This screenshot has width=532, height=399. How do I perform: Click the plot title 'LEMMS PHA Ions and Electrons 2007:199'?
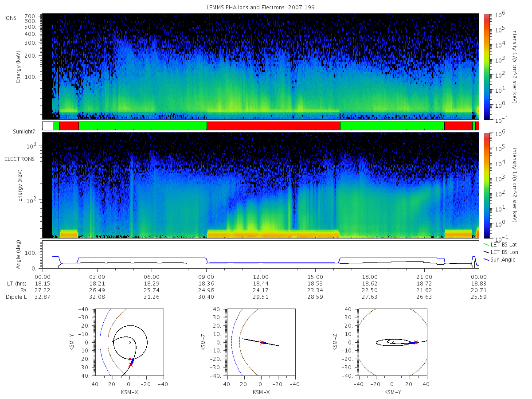(x=260, y=8)
